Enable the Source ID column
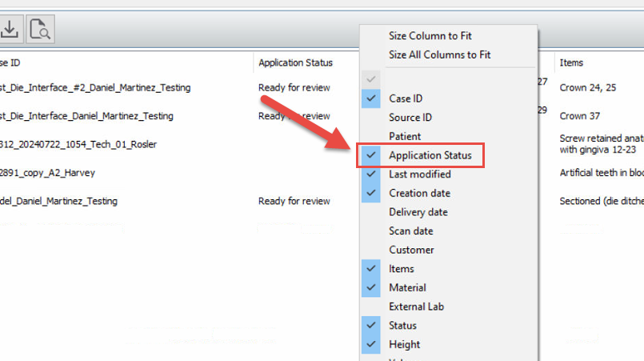This screenshot has height=361, width=644. click(x=410, y=118)
